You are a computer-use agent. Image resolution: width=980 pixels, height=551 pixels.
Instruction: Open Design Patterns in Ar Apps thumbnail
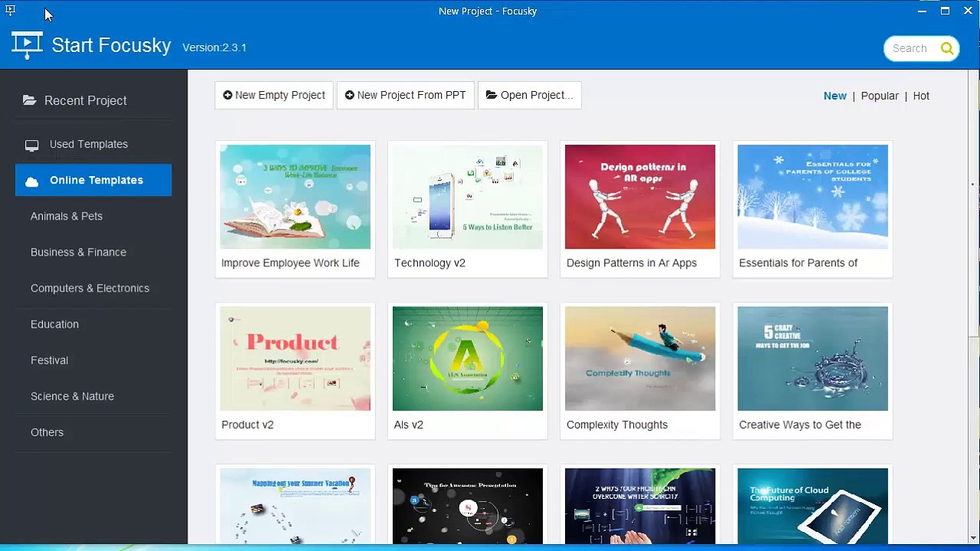[640, 197]
